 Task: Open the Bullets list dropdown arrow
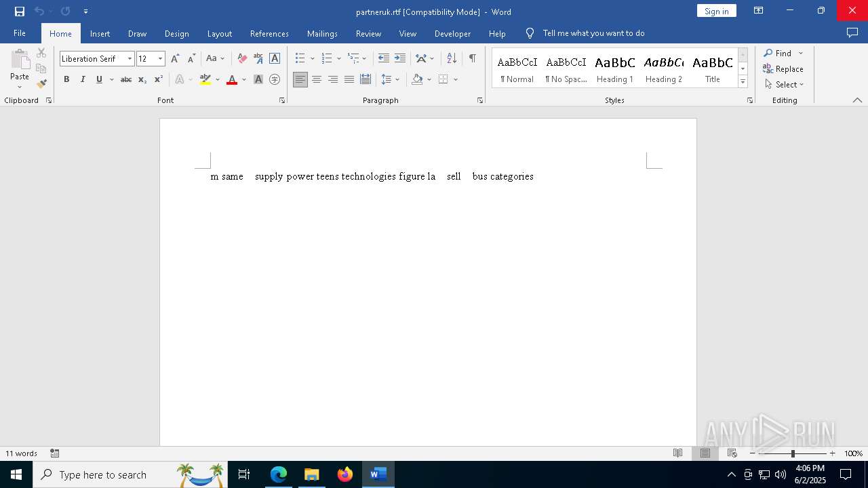pos(312,59)
